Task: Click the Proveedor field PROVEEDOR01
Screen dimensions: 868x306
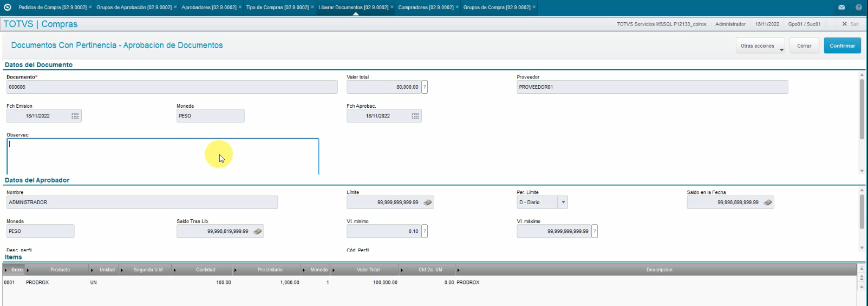Action: (x=652, y=87)
